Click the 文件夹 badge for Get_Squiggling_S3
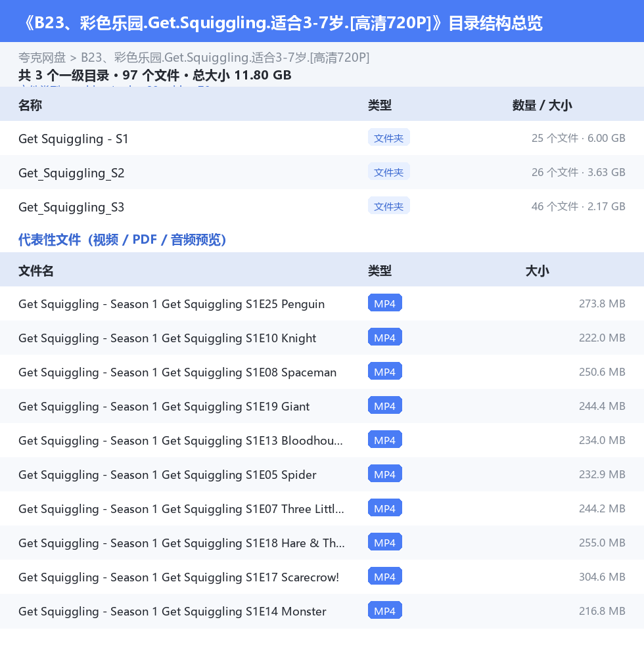 [388, 206]
